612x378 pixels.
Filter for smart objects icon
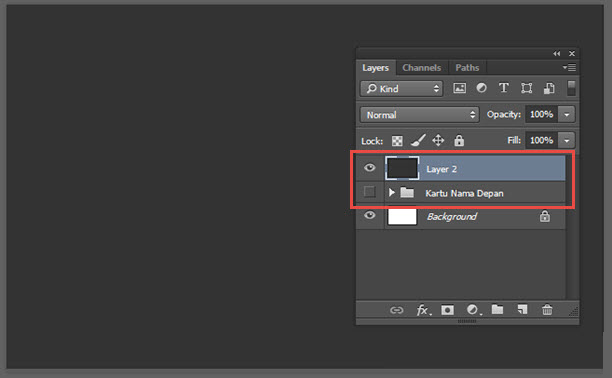coord(549,88)
